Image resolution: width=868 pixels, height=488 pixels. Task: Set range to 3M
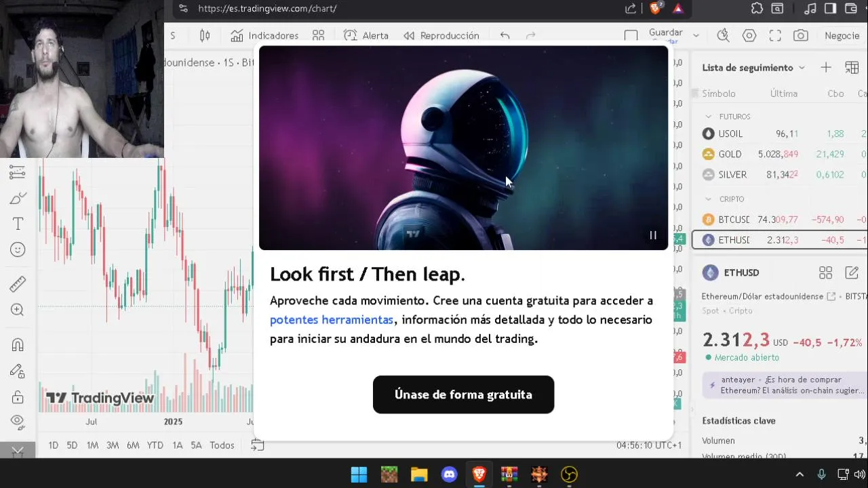(x=113, y=445)
